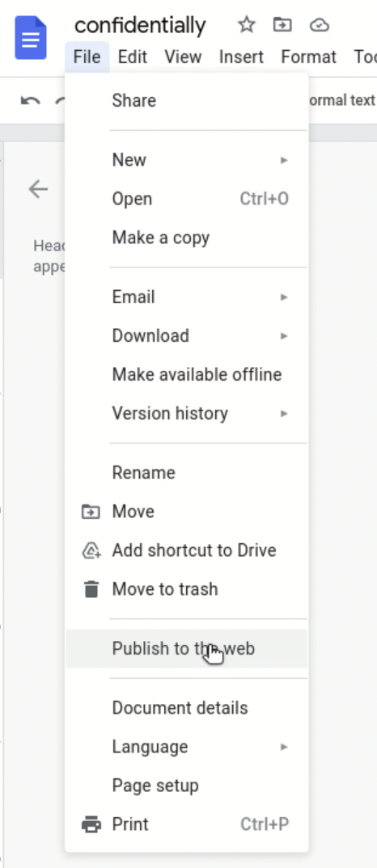The image size is (377, 868).
Task: Open the Tools menu
Action: point(365,57)
